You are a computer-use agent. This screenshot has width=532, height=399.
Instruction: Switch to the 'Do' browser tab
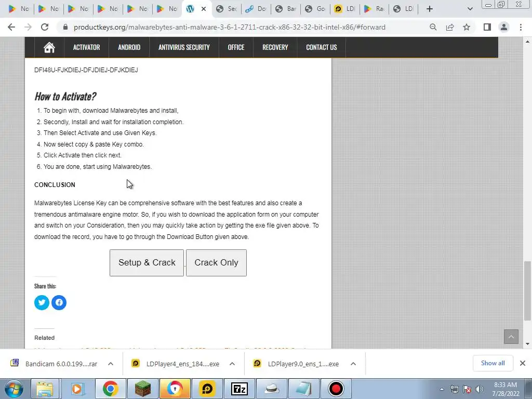click(x=256, y=9)
